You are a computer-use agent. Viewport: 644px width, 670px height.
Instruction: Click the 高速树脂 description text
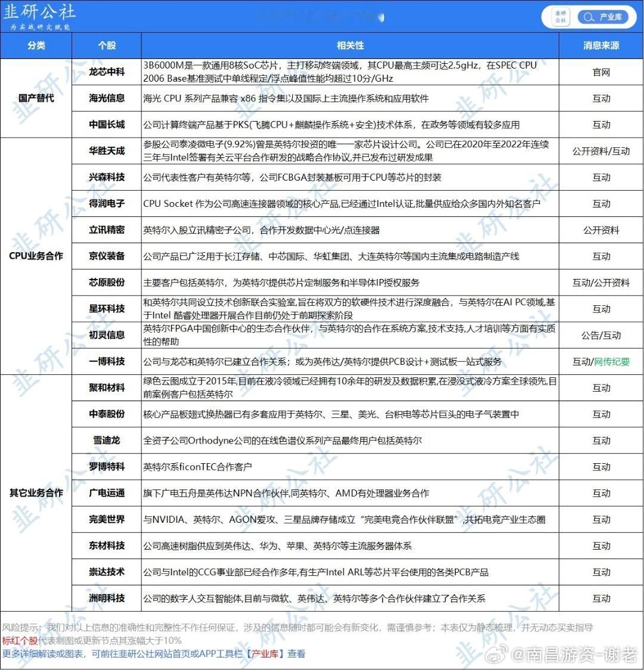coord(278,546)
